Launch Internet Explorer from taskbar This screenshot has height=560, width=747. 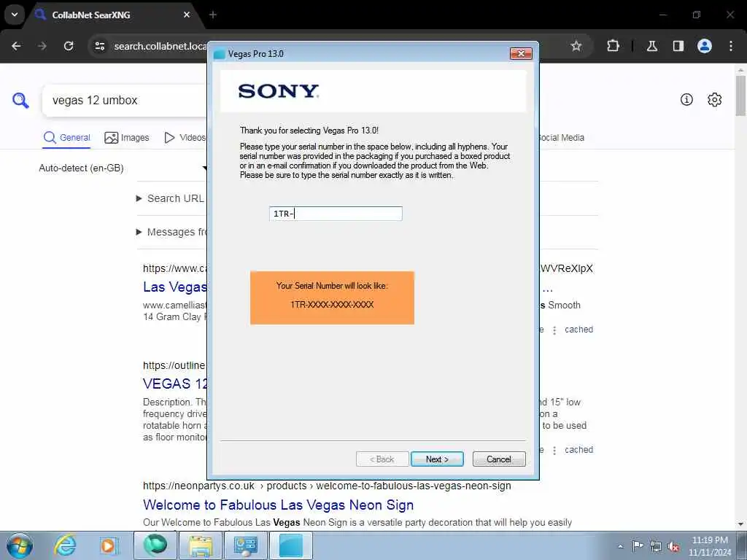coord(65,546)
